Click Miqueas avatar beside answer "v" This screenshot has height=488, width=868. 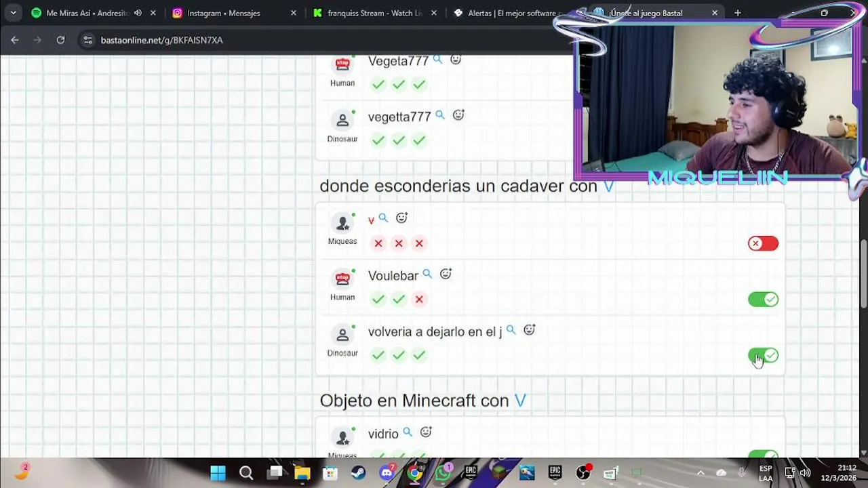click(x=342, y=222)
